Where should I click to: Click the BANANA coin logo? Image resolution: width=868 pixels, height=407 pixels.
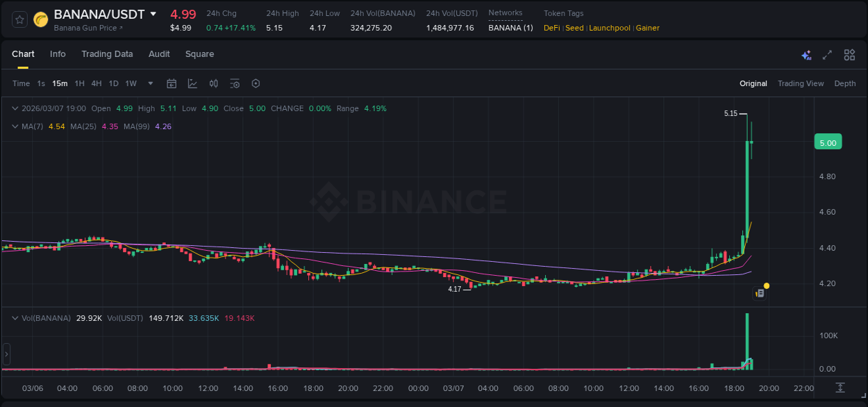point(40,18)
